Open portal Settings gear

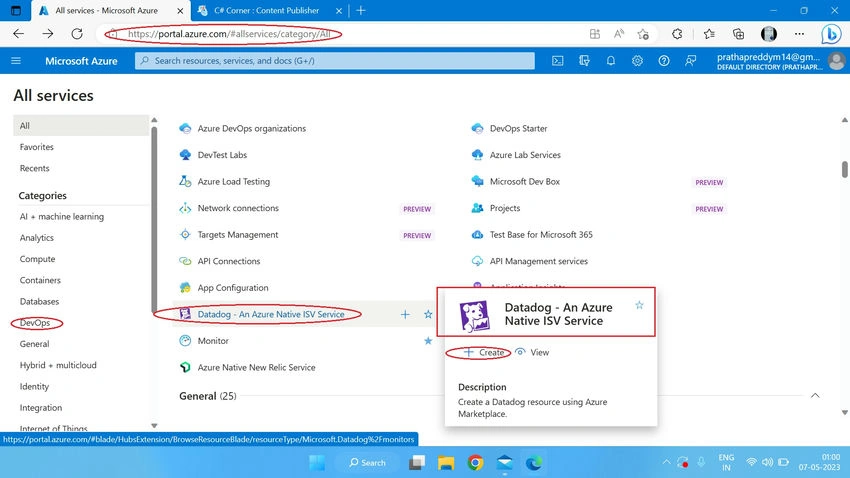[x=637, y=61]
